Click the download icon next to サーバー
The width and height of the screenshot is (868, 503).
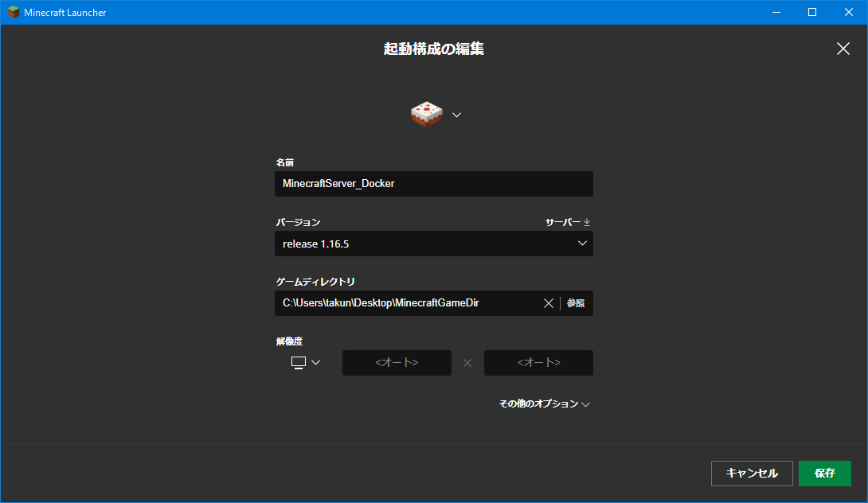pyautogui.click(x=587, y=220)
